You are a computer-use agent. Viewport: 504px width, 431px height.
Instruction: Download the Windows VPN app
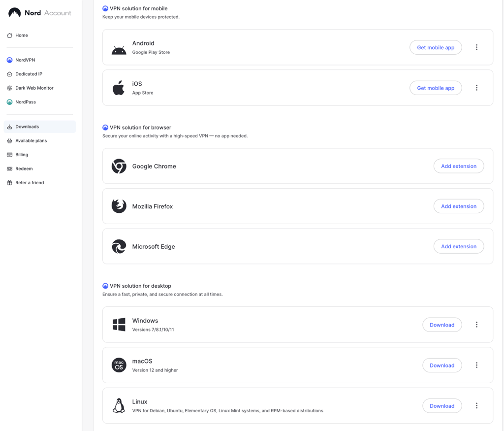442,325
